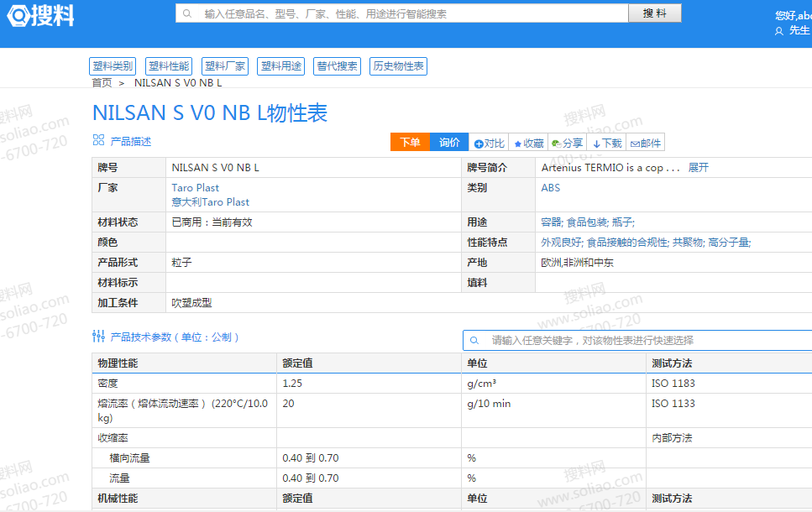The height and width of the screenshot is (512, 812).
Task: Click the 邮件 email envelope icon
Action: pos(635,142)
